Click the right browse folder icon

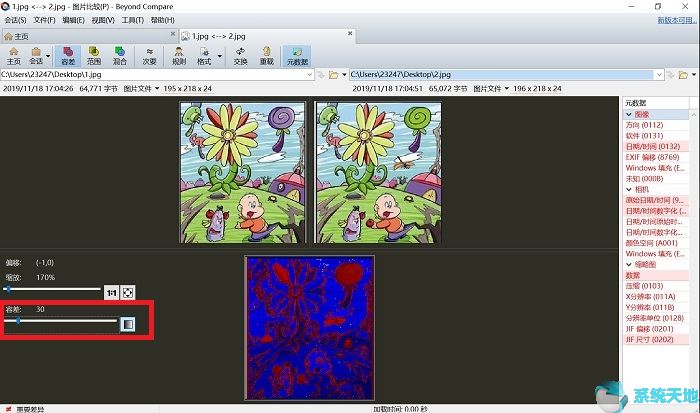(683, 75)
